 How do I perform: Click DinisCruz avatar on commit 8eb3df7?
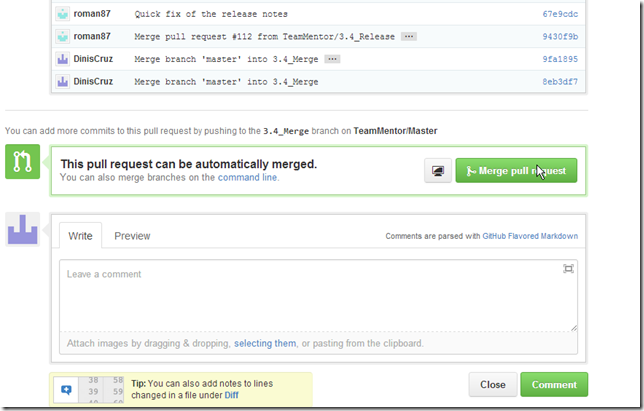[64, 81]
